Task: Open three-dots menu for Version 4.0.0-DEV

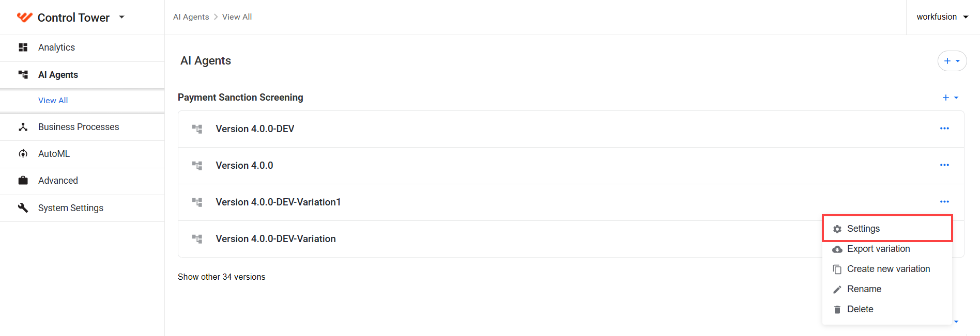Action: coord(944,129)
